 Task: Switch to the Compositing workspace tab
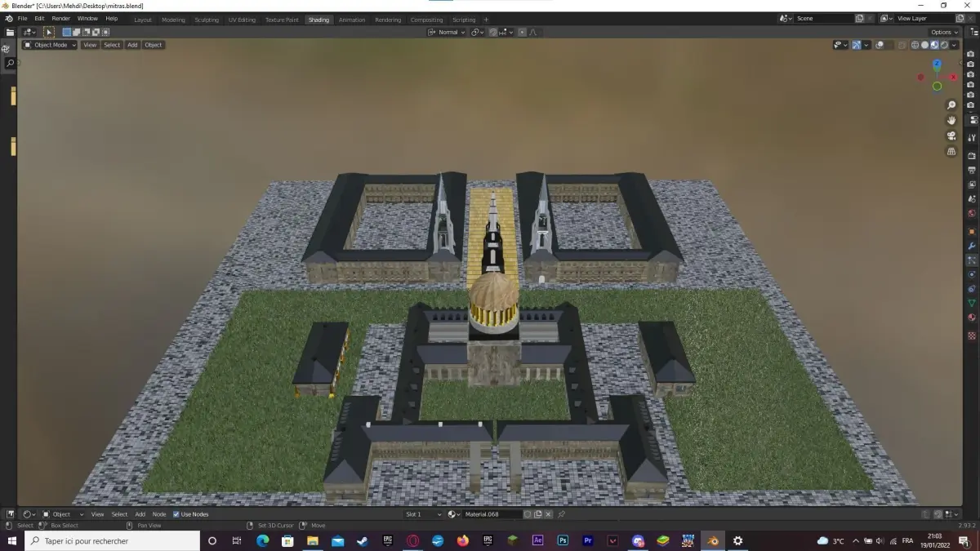coord(427,20)
